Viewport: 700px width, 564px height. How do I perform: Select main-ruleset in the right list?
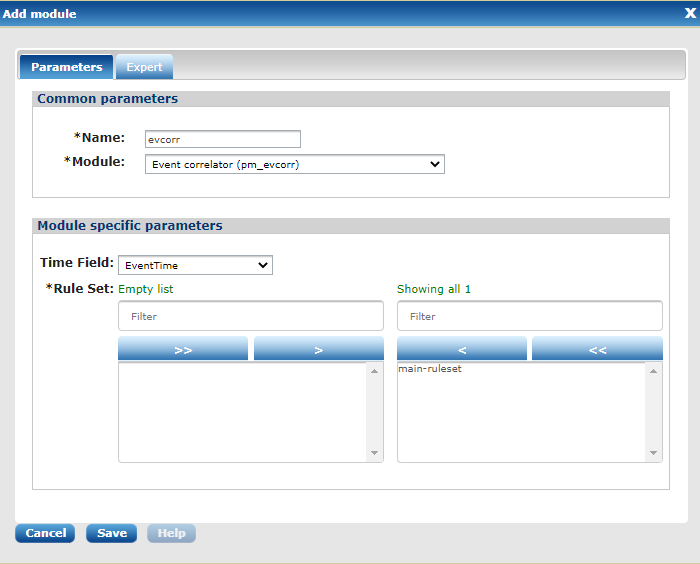(x=430, y=369)
